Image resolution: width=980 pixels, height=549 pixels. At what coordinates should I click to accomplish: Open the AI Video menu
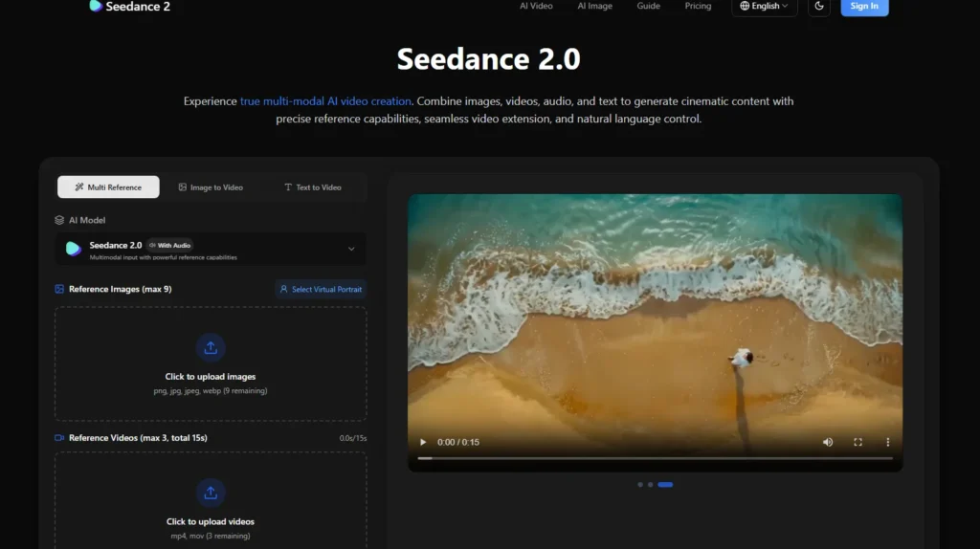coord(536,6)
